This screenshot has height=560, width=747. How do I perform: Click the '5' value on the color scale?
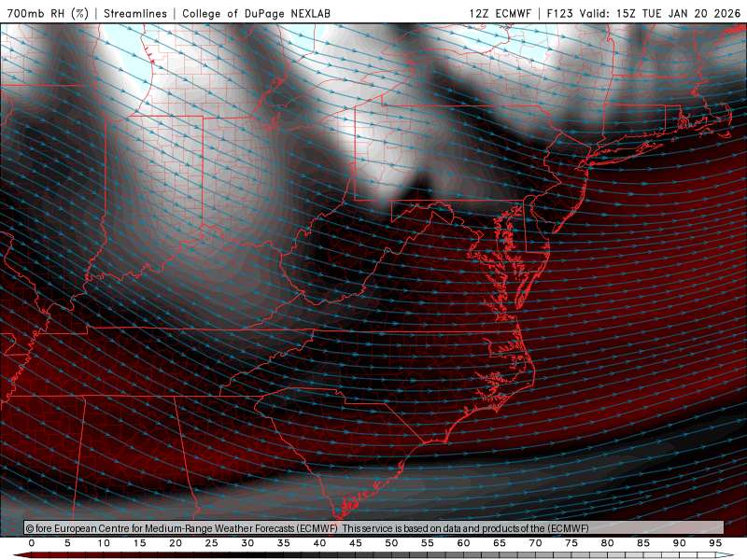point(67,543)
